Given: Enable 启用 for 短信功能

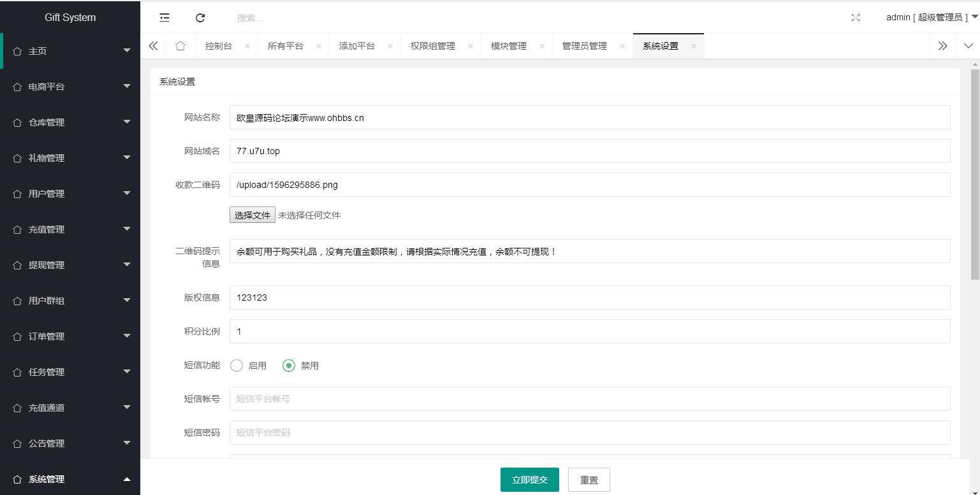Looking at the screenshot, I should pyautogui.click(x=237, y=366).
